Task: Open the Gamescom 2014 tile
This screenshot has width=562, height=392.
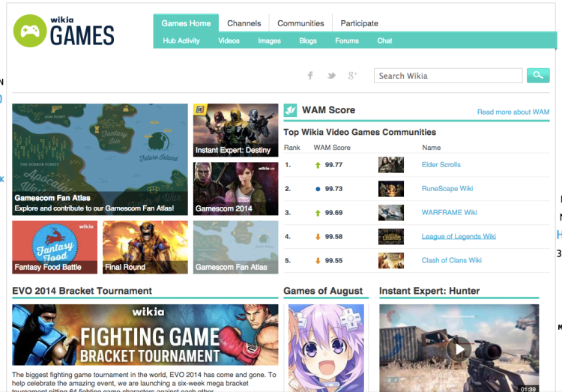Action: (x=236, y=189)
